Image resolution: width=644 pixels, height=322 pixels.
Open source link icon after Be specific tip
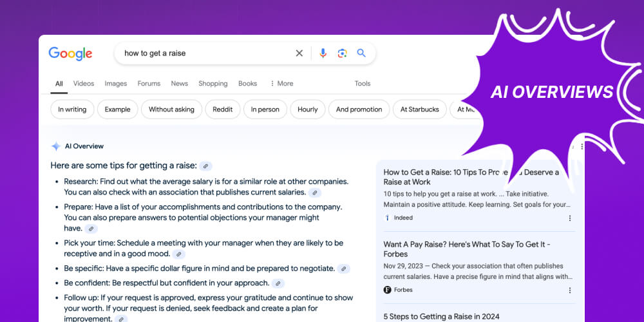click(x=344, y=269)
